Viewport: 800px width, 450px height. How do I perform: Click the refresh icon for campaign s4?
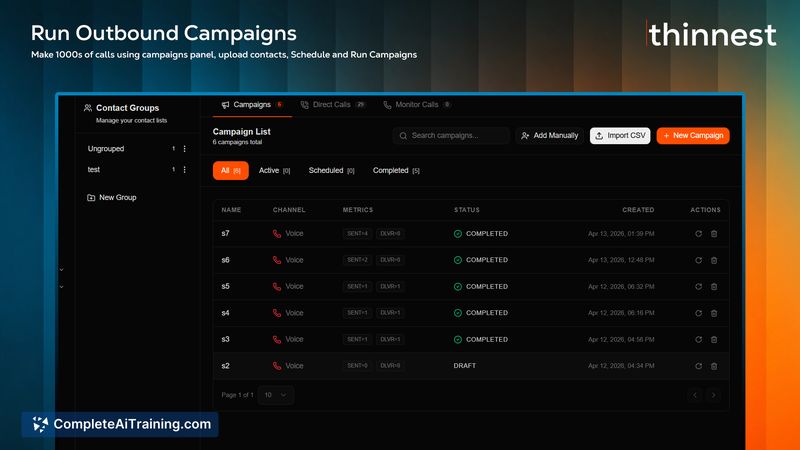click(698, 313)
